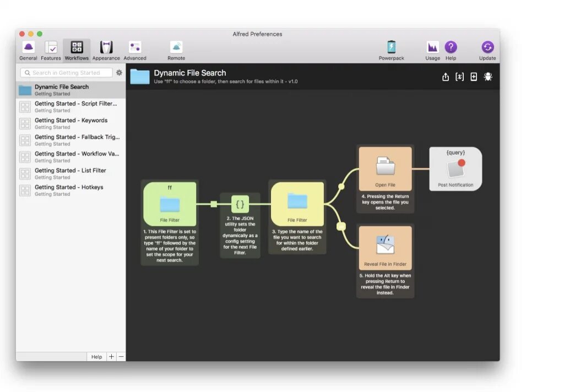
Task: Click the Keywords workflow grid icon
Action: point(25,124)
